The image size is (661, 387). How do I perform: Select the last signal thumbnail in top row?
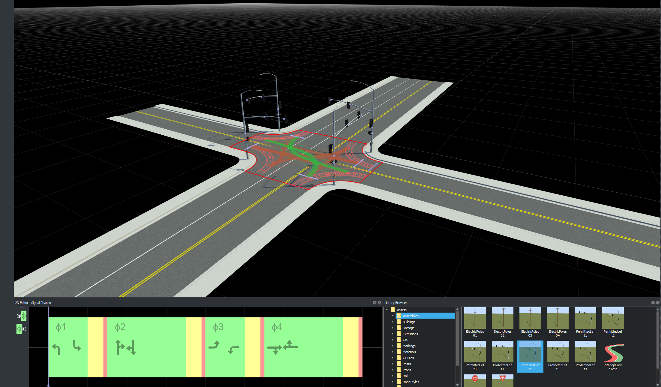(613, 318)
